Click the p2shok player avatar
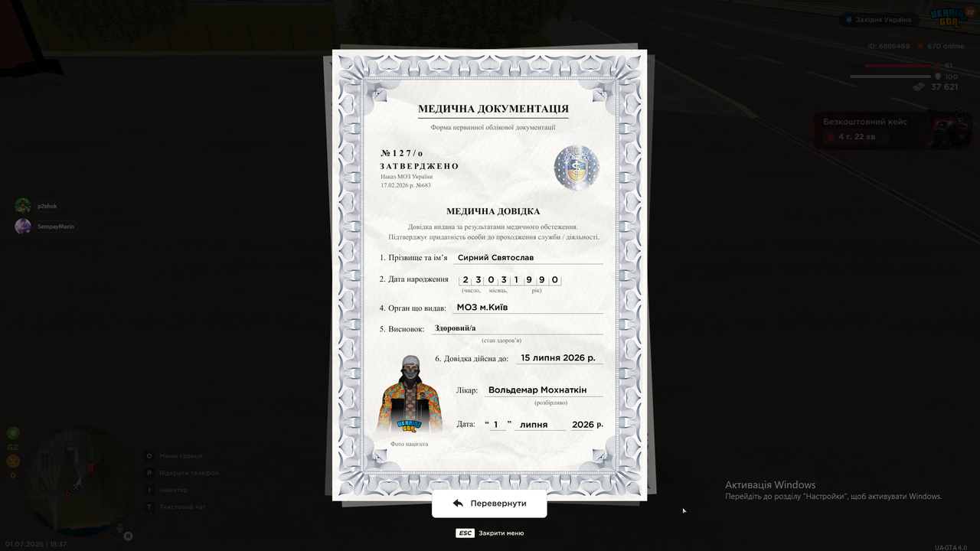This screenshot has width=980, height=551. 23,206
